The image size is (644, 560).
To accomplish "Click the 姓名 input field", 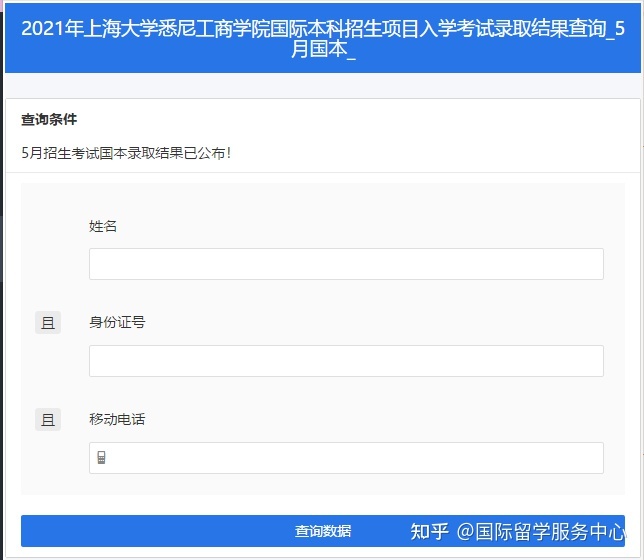I will (x=346, y=264).
